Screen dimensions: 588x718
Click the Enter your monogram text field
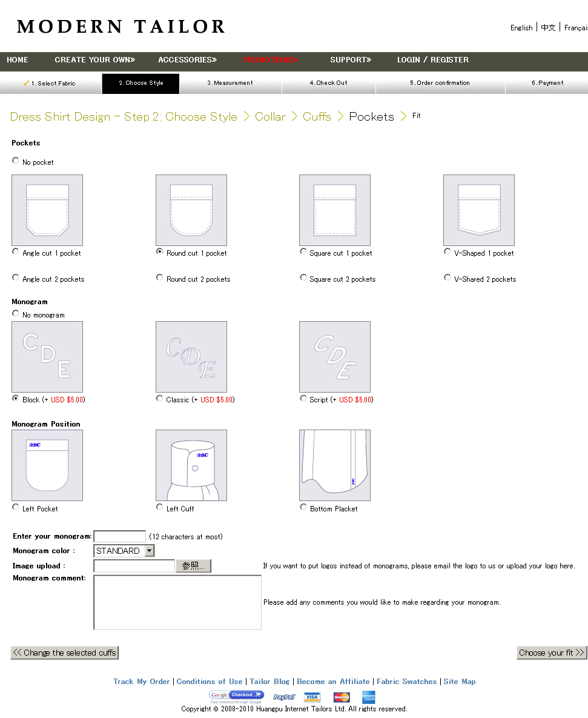(x=120, y=536)
